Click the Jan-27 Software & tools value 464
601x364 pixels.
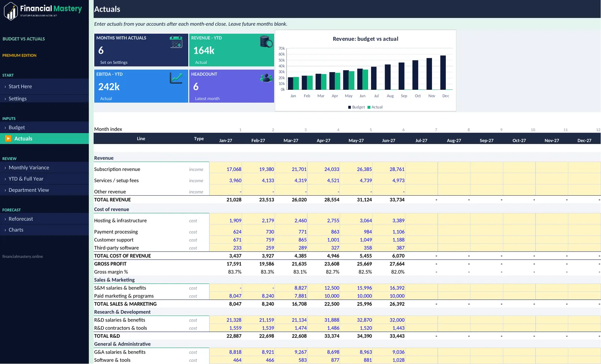(237, 360)
